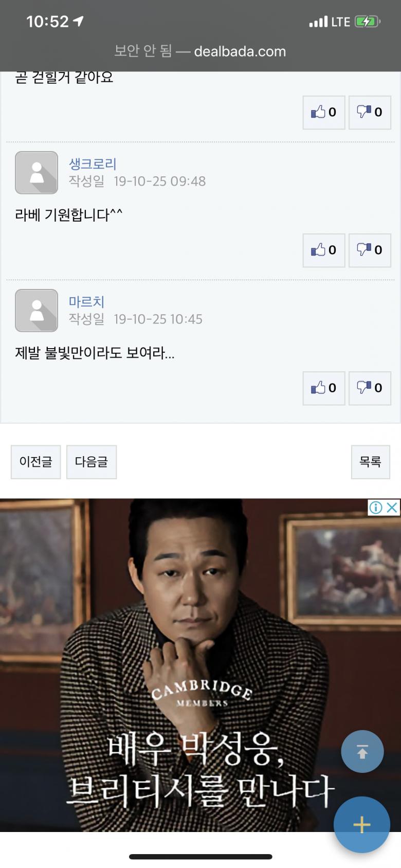Open the blue plus floating action button

pos(362,825)
